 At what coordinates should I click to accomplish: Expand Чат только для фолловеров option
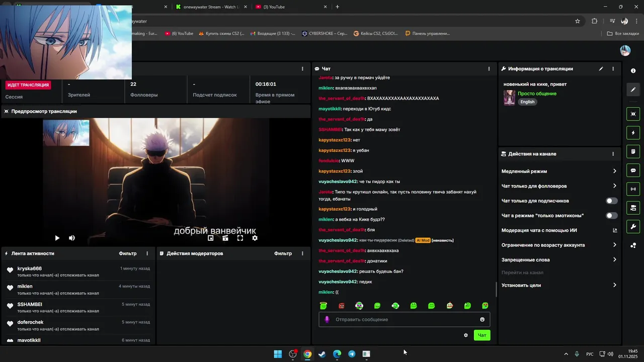(559, 186)
